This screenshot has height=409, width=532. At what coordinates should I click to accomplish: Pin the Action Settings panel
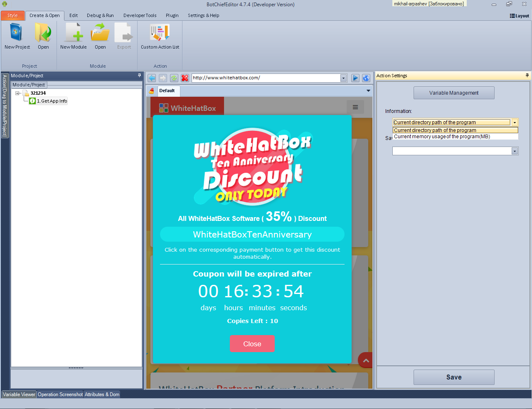(x=527, y=76)
